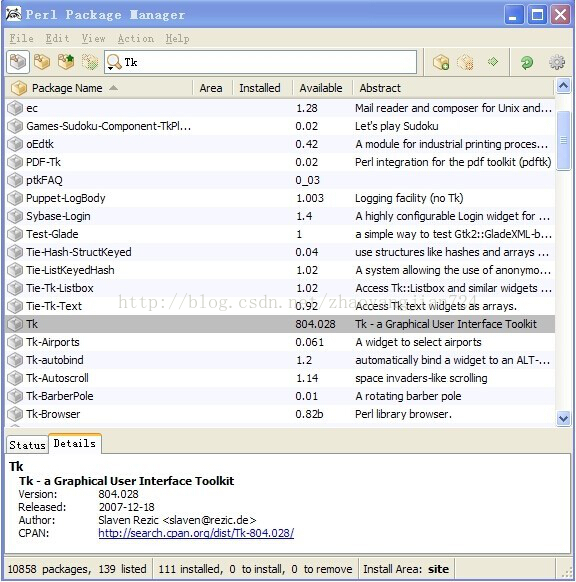Sort by the Abstract column header
Viewport: 576px width, 582px height.
[453, 88]
